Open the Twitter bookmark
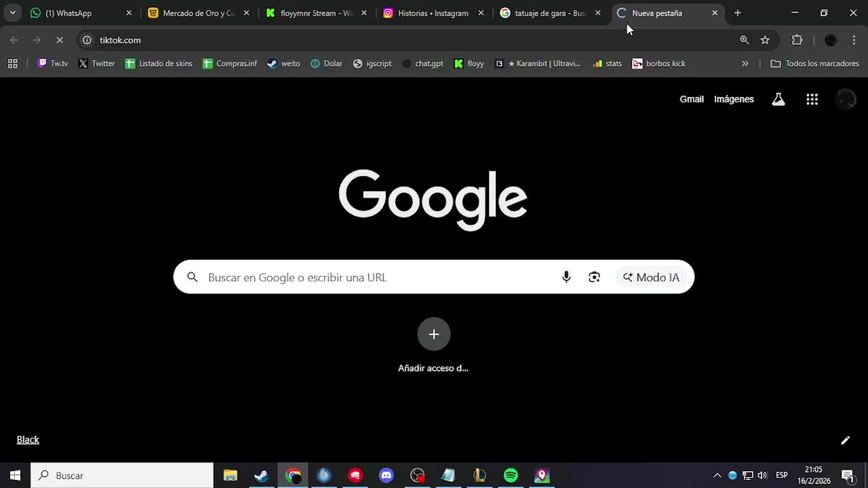This screenshot has width=868, height=488. click(x=96, y=64)
